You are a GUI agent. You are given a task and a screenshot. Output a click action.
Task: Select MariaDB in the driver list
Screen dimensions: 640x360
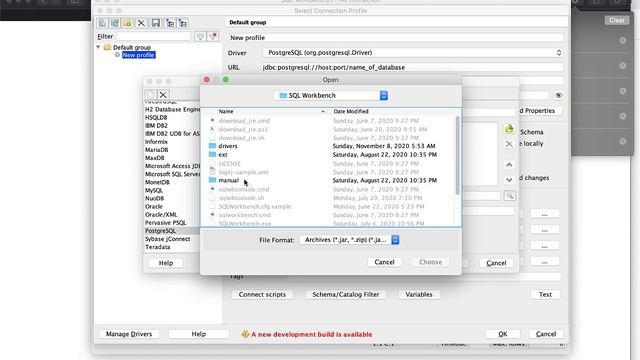point(157,150)
